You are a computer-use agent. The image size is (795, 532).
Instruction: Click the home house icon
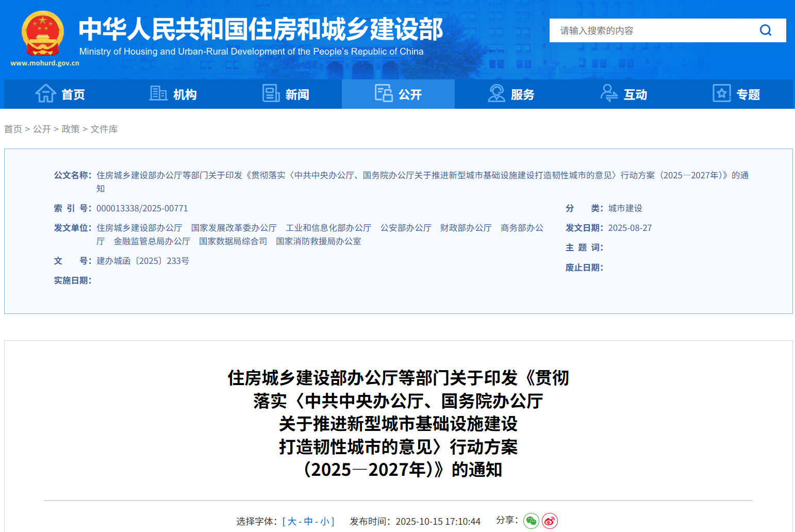[x=45, y=94]
